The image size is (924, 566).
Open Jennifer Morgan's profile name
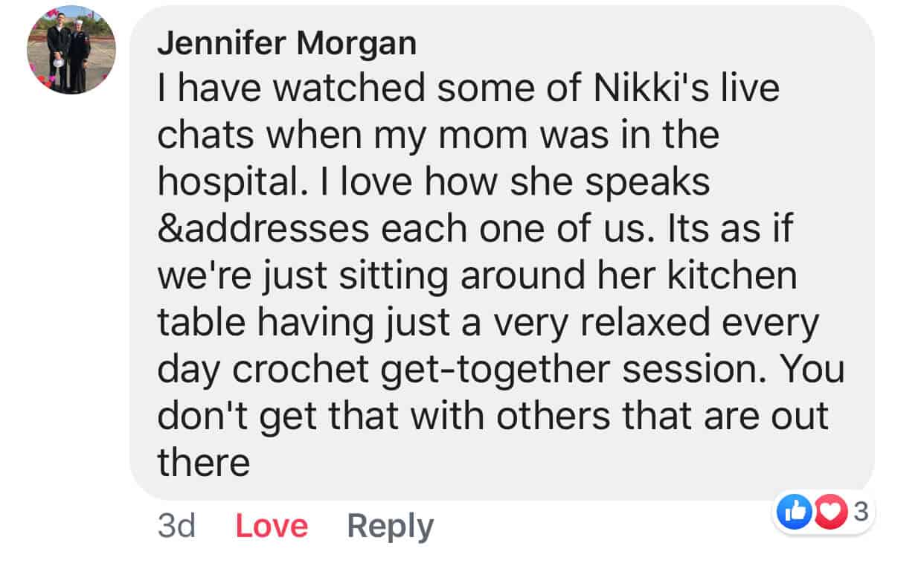[x=287, y=42]
